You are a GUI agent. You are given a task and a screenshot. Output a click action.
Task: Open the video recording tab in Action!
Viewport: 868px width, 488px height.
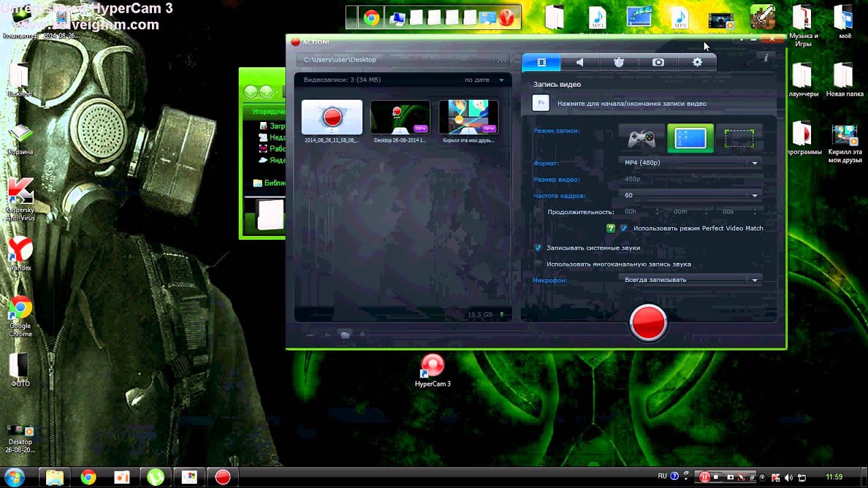pos(541,62)
